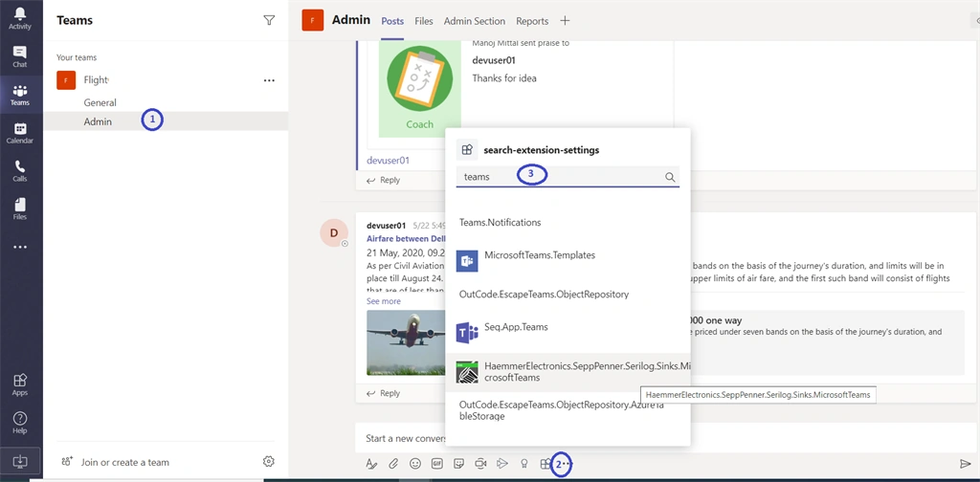The height and width of the screenshot is (482, 980).
Task: Expand the post with See more
Action: [383, 301]
